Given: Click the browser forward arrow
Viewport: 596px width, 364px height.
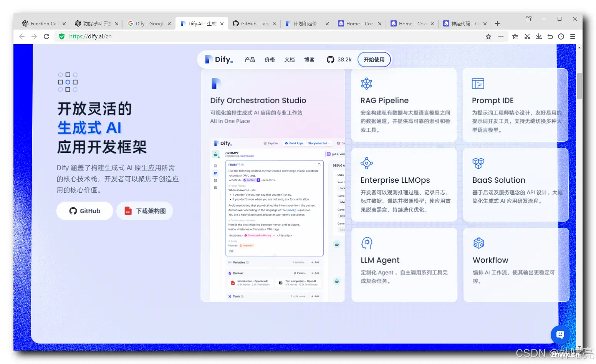Looking at the screenshot, I should pos(34,36).
